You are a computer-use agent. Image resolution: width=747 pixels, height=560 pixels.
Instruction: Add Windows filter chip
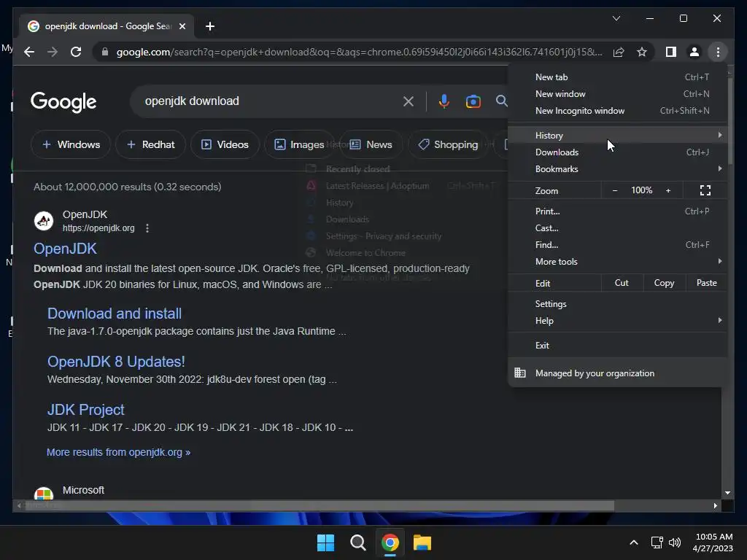coord(71,144)
